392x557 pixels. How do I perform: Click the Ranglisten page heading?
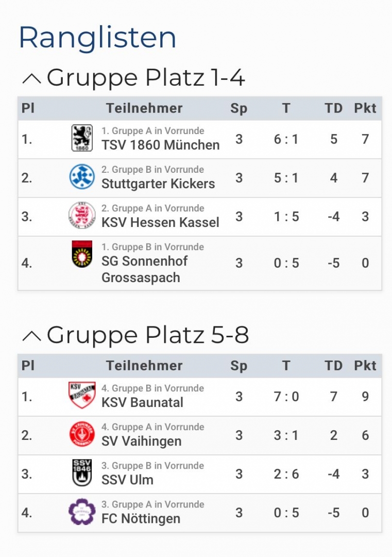pos(97,37)
